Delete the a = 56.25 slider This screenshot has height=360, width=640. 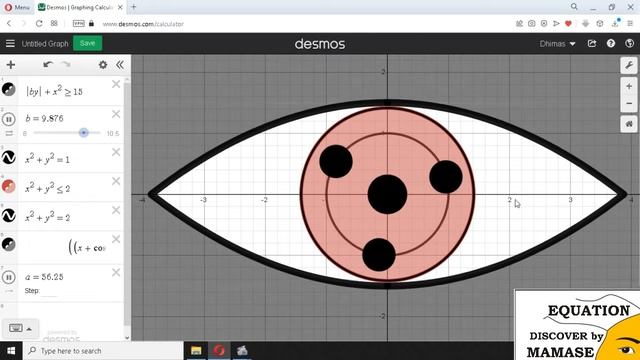116,272
